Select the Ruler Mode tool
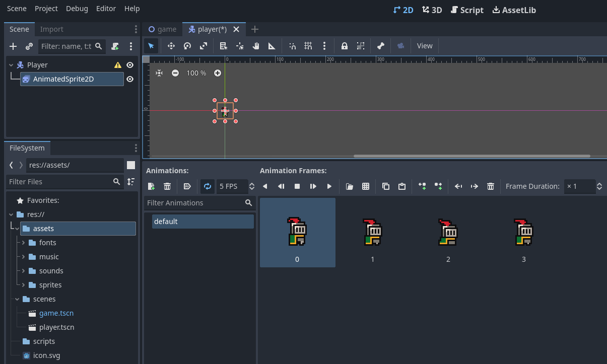Screen dimensions: 607x364 pos(272,46)
